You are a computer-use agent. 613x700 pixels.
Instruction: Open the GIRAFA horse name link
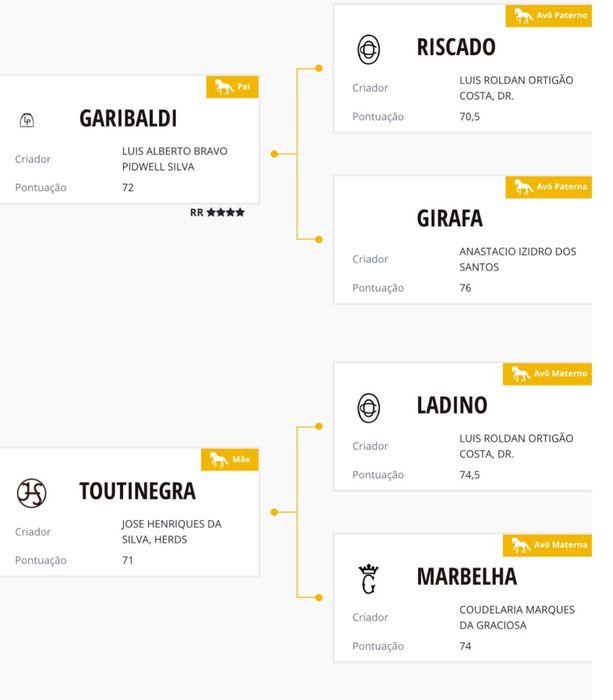pyautogui.click(x=450, y=218)
